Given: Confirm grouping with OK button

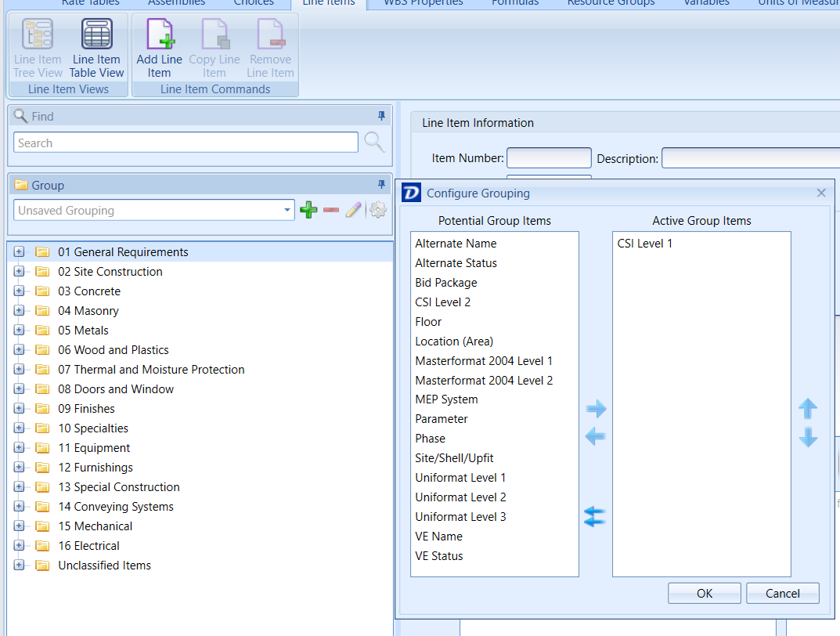Looking at the screenshot, I should point(703,593).
